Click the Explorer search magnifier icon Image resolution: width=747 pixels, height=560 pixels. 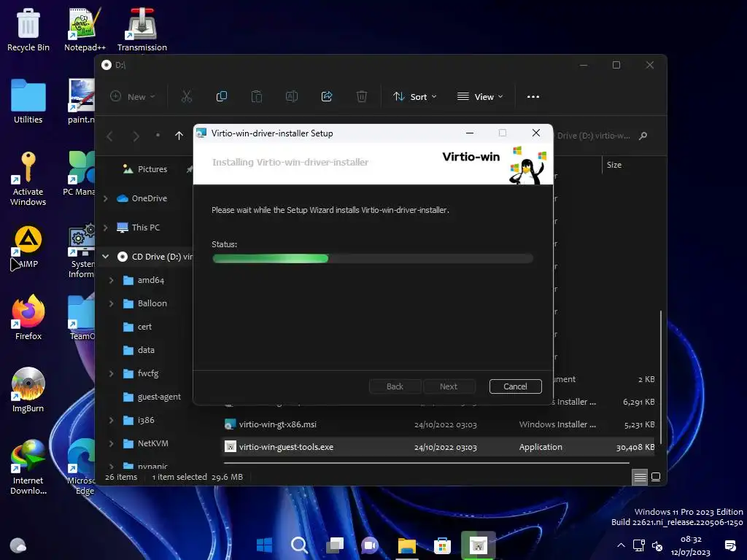click(643, 136)
